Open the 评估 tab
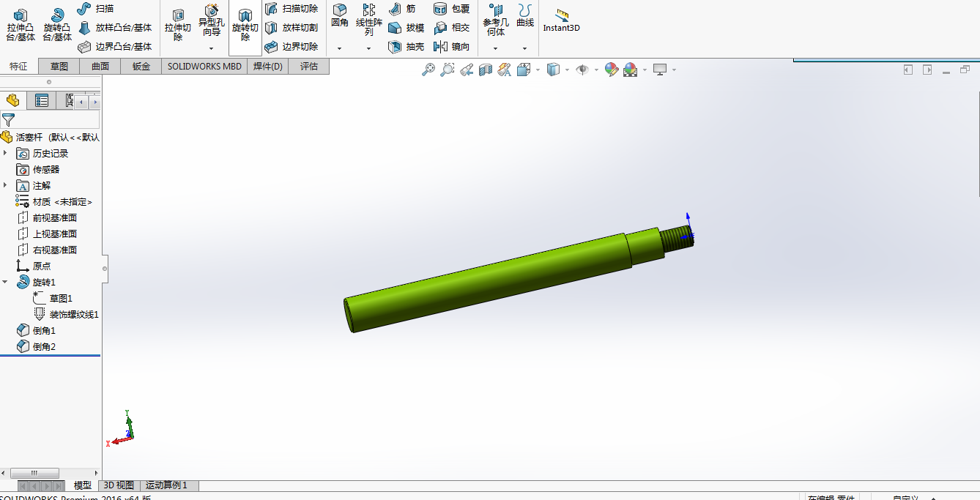Screen dimensions: 980x500 pos(309,67)
